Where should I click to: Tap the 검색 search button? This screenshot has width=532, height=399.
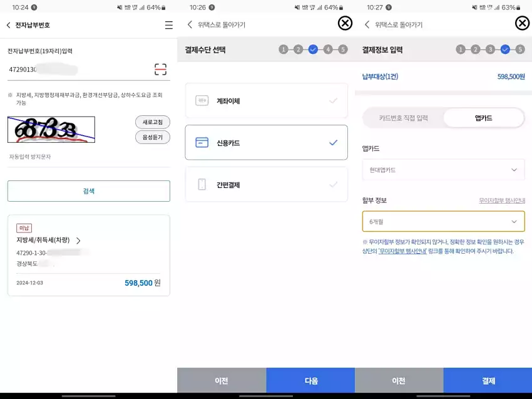click(x=88, y=191)
